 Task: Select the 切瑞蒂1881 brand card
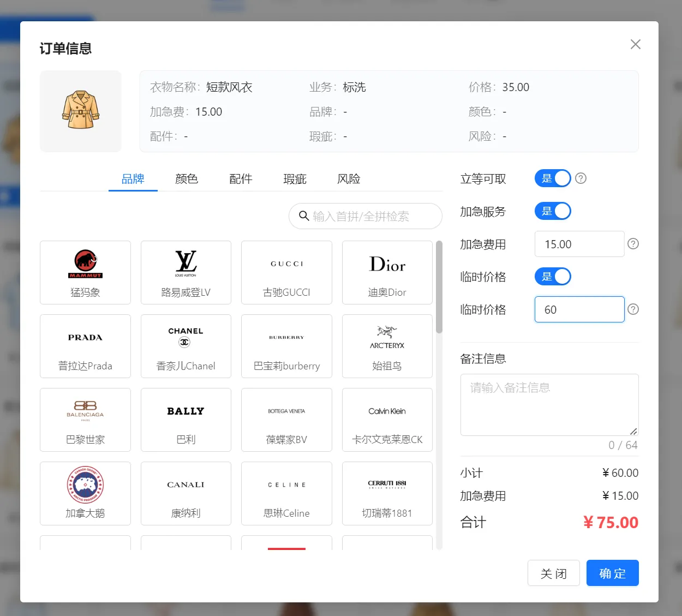(387, 493)
